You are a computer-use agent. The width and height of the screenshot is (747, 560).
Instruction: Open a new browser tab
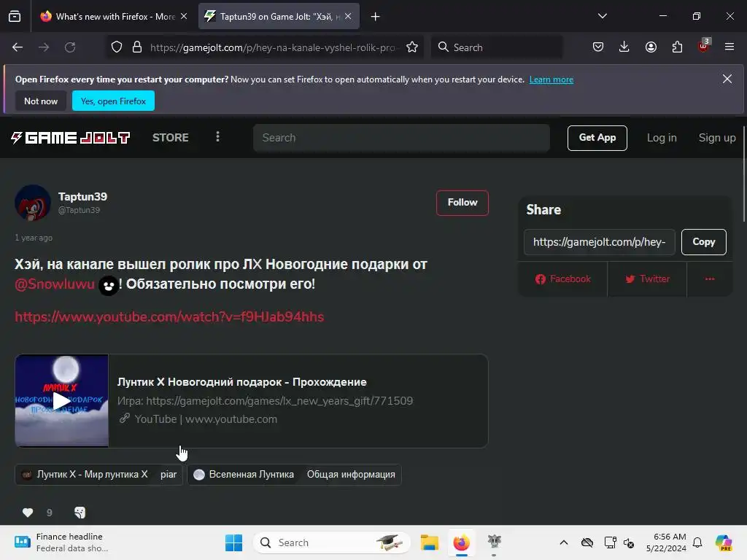tap(376, 17)
